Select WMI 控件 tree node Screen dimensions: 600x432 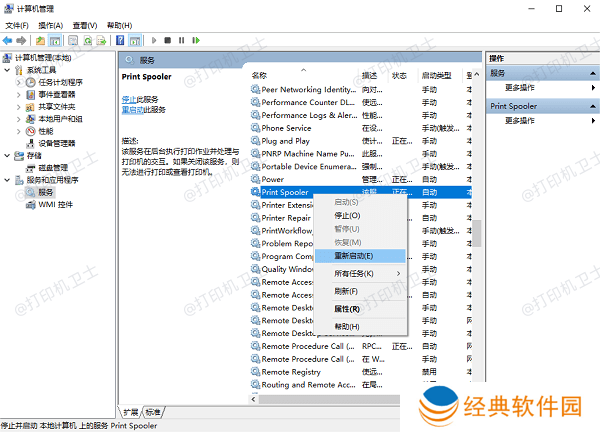(x=55, y=204)
